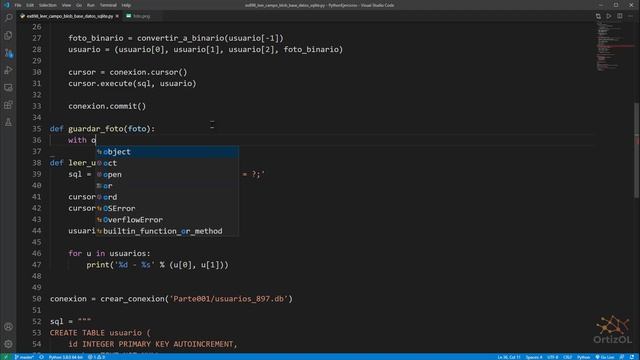Open the Extensions view
Image resolution: width=640 pixels, height=360 pixels.
click(8, 105)
